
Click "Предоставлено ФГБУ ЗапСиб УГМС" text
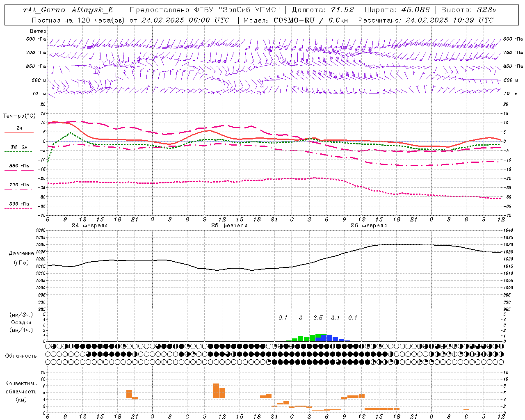coord(205,10)
